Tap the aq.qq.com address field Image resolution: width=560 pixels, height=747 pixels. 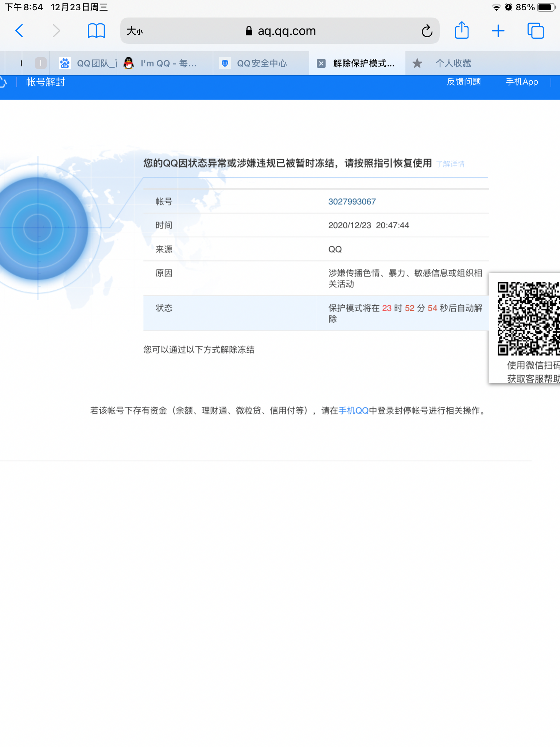pyautogui.click(x=280, y=31)
